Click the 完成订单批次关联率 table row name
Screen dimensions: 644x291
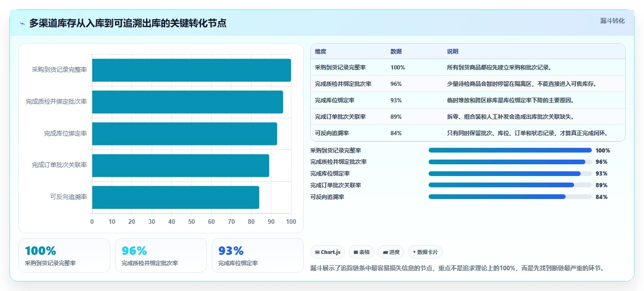point(340,117)
